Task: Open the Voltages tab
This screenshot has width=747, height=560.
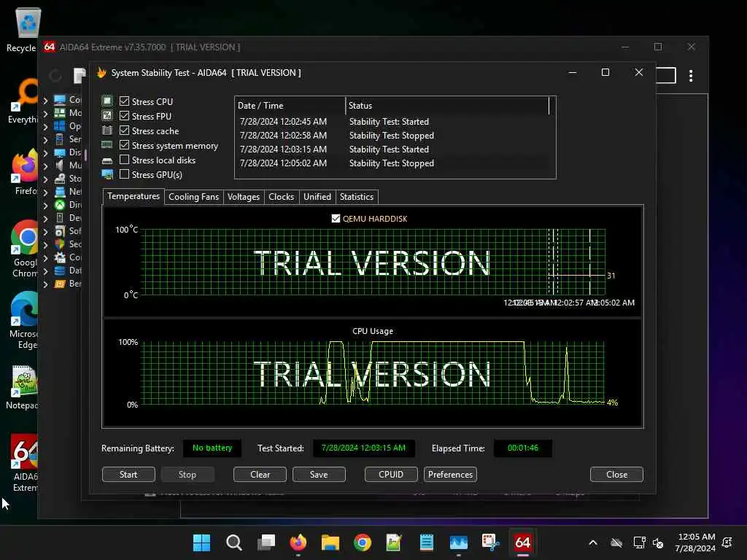Action: [244, 197]
